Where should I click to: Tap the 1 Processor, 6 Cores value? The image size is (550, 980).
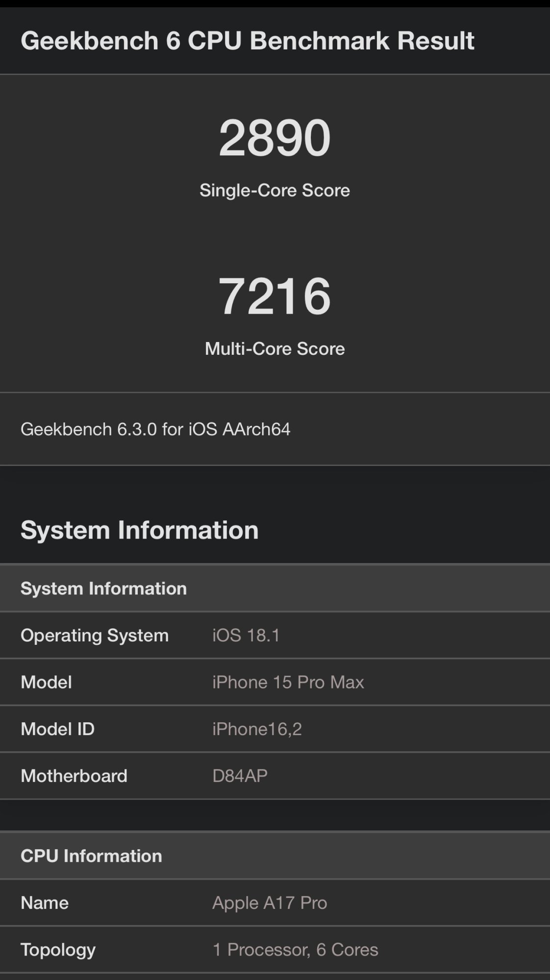(295, 950)
